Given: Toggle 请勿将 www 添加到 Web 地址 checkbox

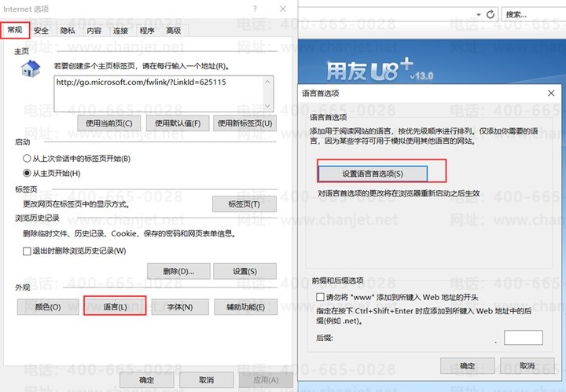Looking at the screenshot, I should (320, 297).
